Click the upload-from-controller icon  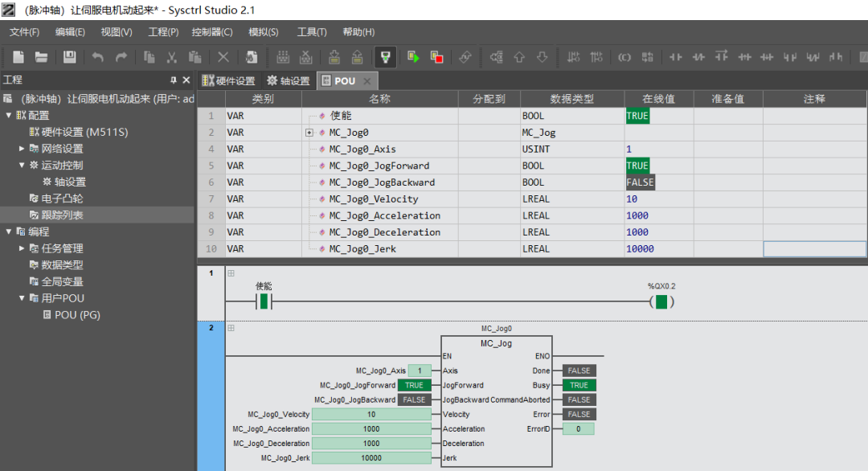(x=357, y=57)
